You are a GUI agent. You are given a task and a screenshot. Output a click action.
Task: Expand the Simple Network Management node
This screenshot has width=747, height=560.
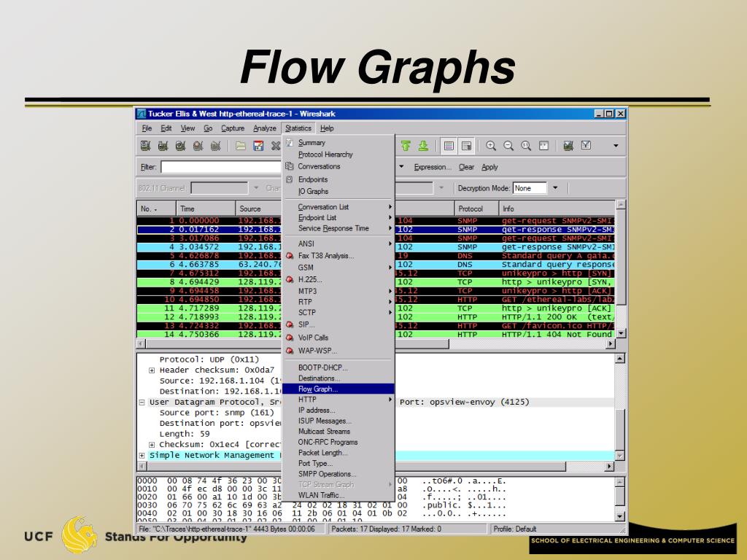(x=142, y=455)
